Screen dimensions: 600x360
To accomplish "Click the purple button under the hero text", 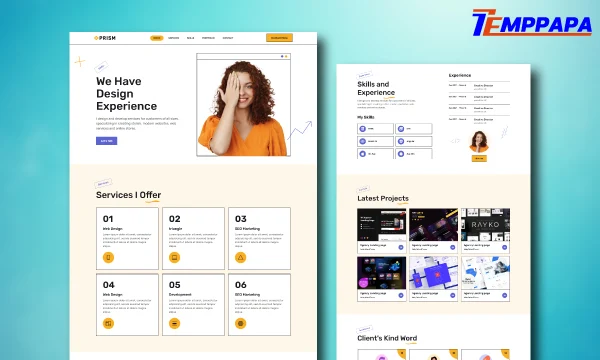I will tap(106, 141).
